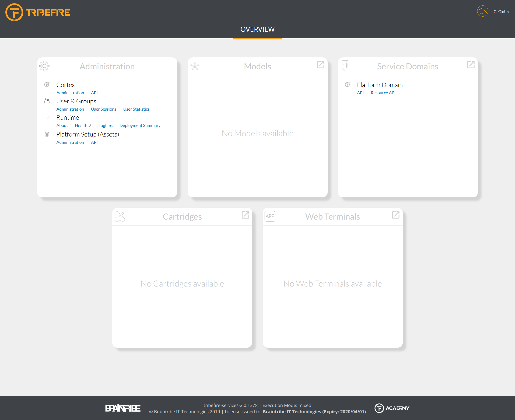The image size is (515, 420).
Task: Open the C. Cortex user avatar icon
Action: click(x=483, y=11)
